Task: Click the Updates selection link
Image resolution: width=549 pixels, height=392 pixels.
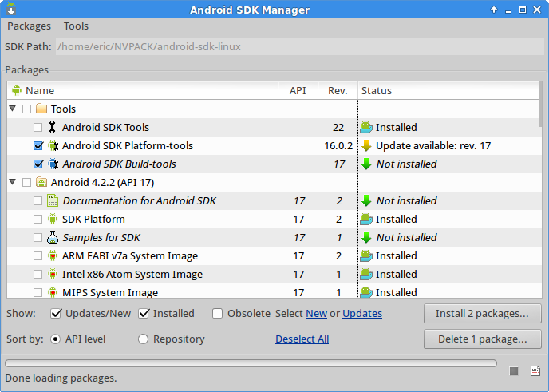Action: point(362,313)
